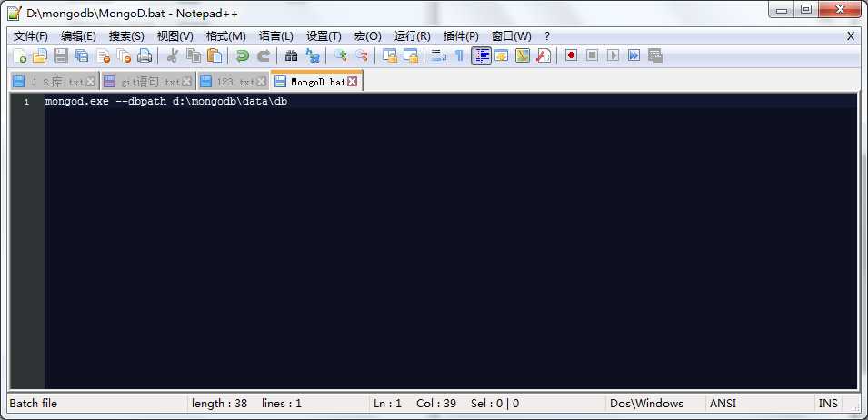Create a new file with the toolbar icon
This screenshot has height=420, width=868.
(20, 55)
